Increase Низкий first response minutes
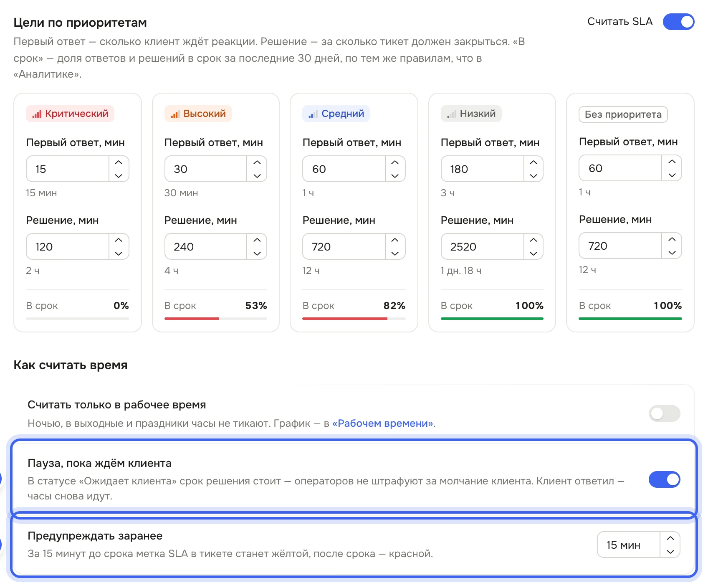Screen dimensions: 708x588 coord(534,162)
